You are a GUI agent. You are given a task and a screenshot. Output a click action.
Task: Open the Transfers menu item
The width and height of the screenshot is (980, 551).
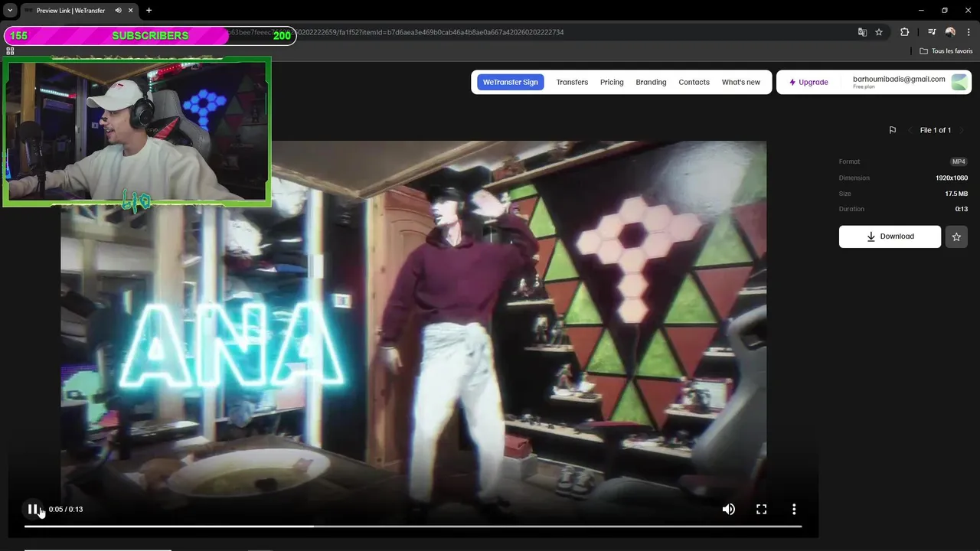[x=572, y=82]
